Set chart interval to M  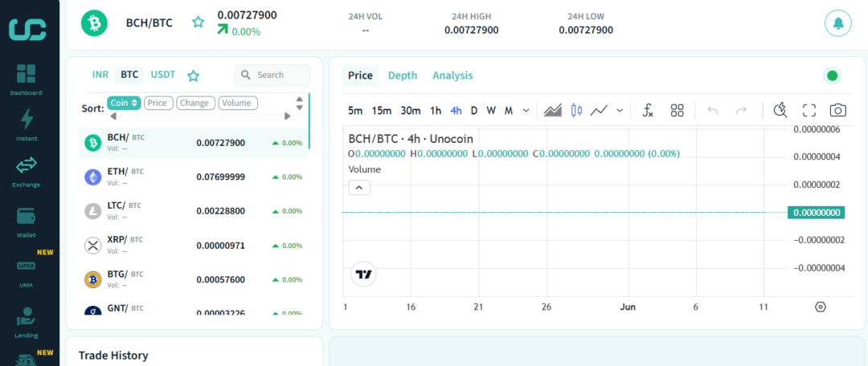coord(509,111)
